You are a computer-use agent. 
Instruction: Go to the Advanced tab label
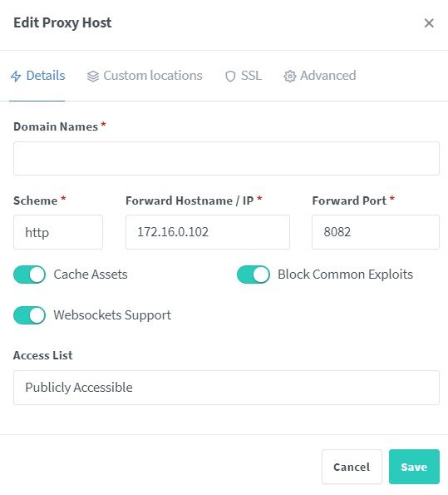pyautogui.click(x=327, y=76)
